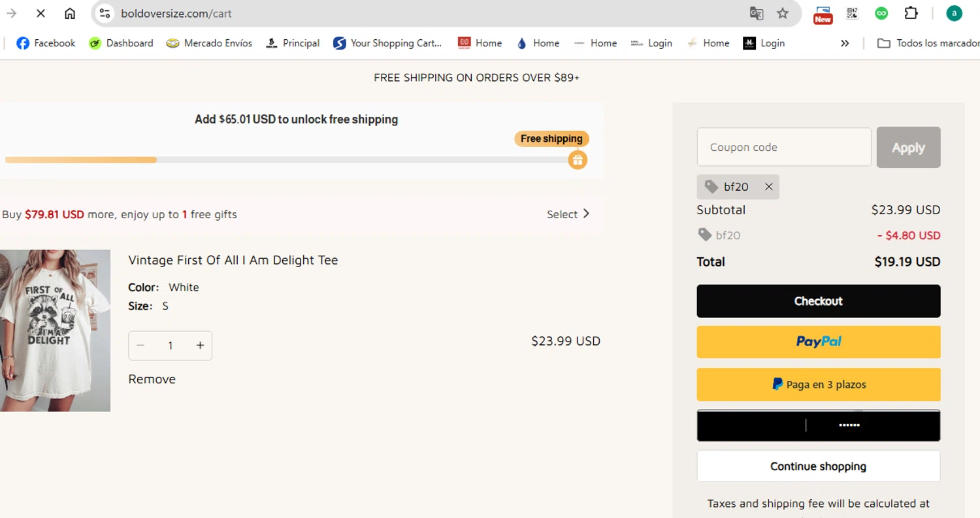Click the FREE SHIPPING ON ORDERS OVER $89+ banner
Image resolution: width=980 pixels, height=518 pixels.
477,78
